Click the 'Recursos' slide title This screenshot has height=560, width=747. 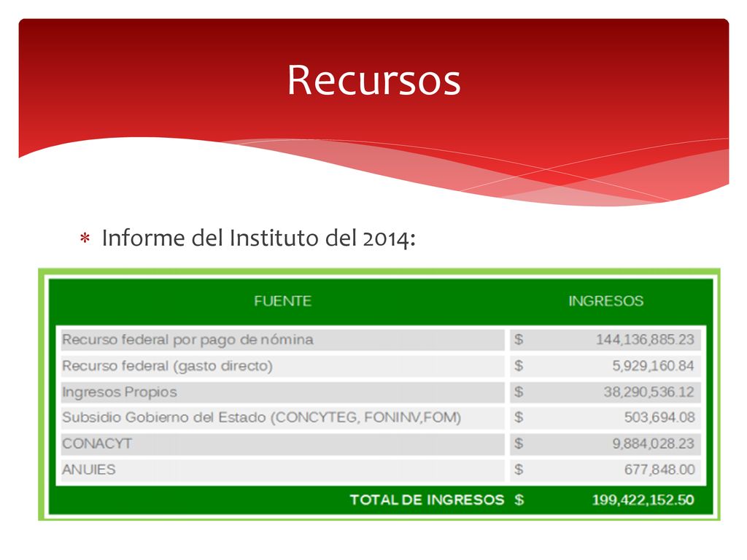click(x=374, y=80)
